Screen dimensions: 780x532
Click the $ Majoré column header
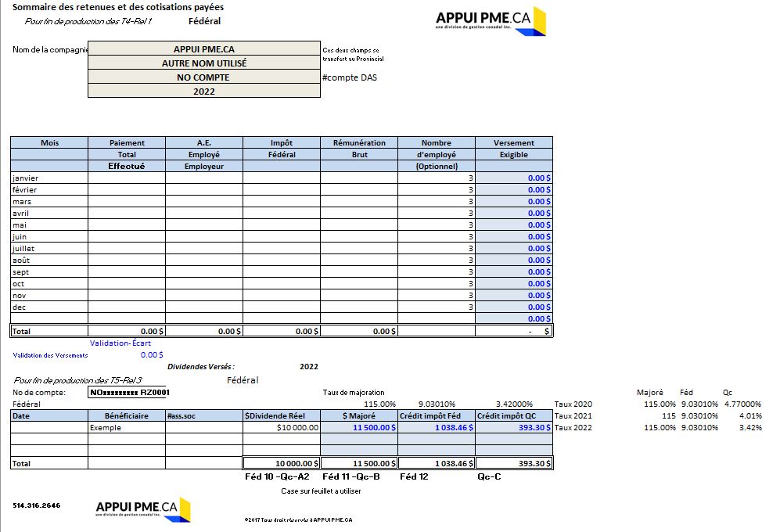[359, 415]
